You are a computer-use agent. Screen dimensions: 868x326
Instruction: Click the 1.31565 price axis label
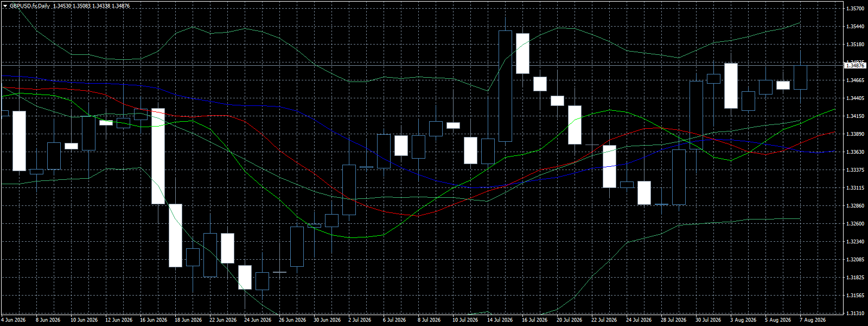click(x=855, y=296)
